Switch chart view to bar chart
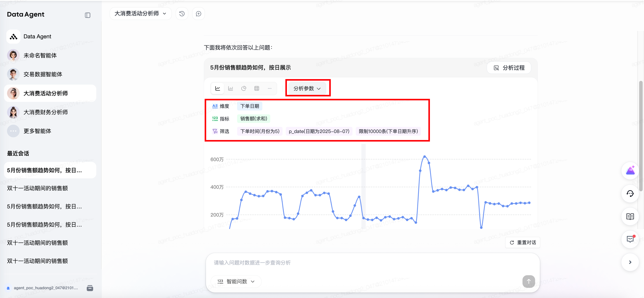The width and height of the screenshot is (644, 298). (231, 89)
